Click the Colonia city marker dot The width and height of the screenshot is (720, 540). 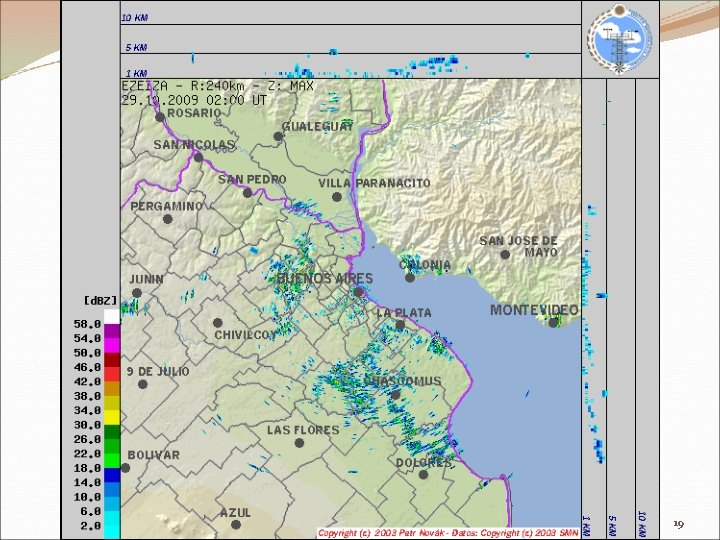(410, 278)
